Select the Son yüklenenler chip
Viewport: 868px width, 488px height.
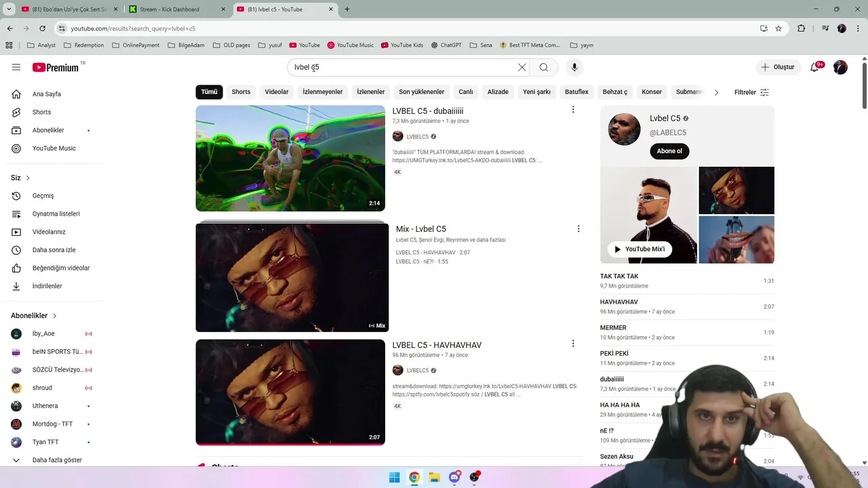422,92
